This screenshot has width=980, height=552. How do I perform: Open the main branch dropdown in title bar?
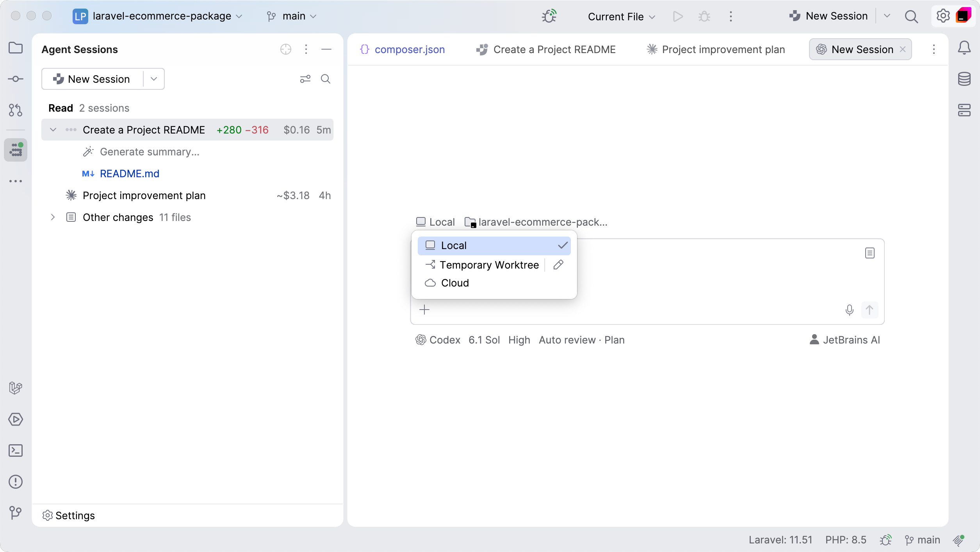click(292, 16)
